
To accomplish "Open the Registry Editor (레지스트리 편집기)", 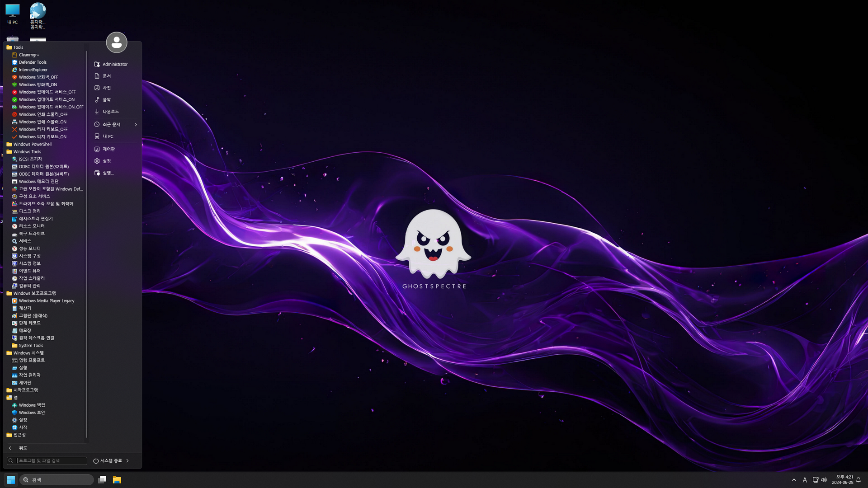I will point(35,219).
